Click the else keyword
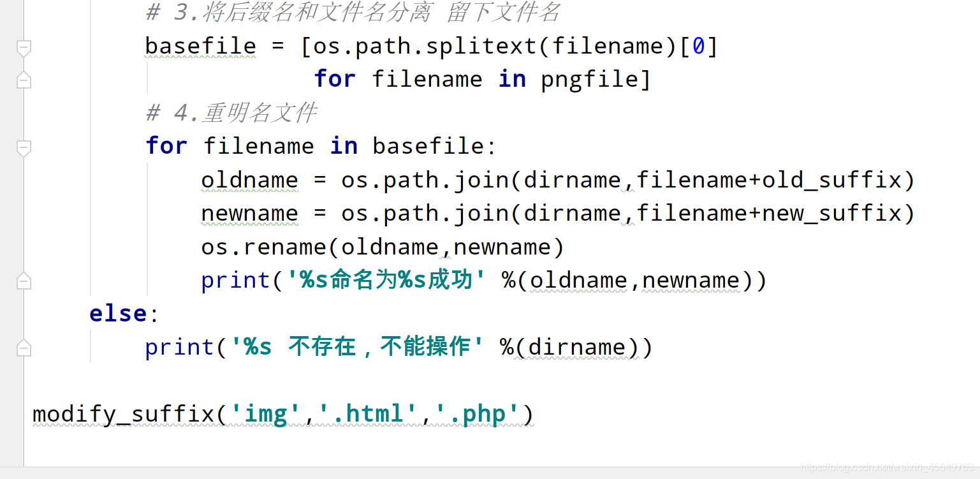Image resolution: width=980 pixels, height=479 pixels. click(x=118, y=313)
